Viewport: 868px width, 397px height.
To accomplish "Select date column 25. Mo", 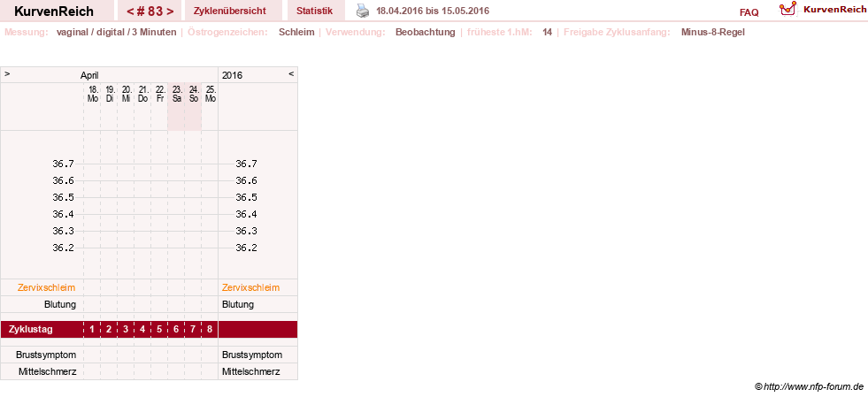I will 210,94.
